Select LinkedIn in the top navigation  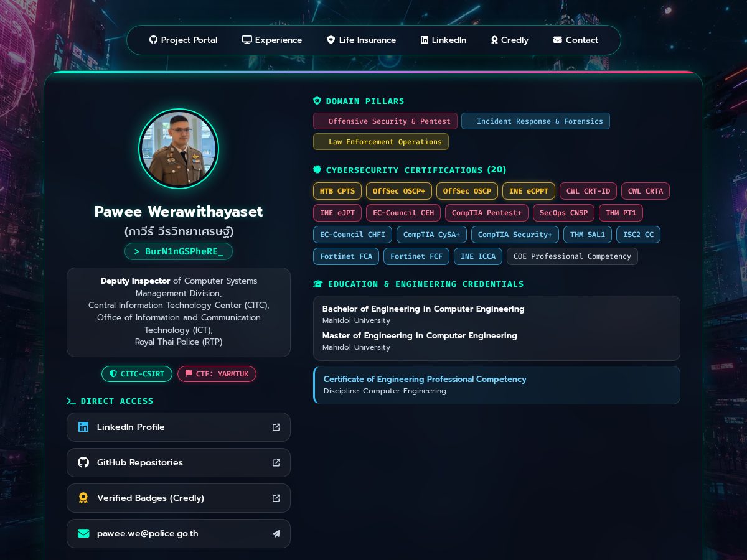coord(443,40)
